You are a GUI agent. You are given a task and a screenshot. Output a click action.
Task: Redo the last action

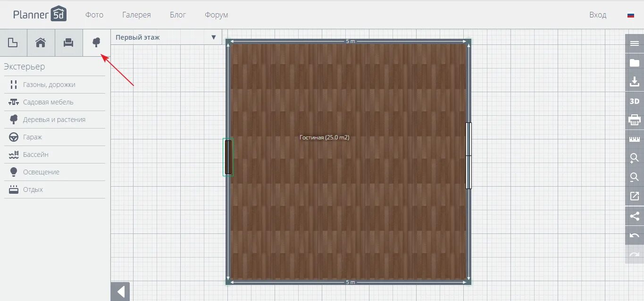point(635,254)
